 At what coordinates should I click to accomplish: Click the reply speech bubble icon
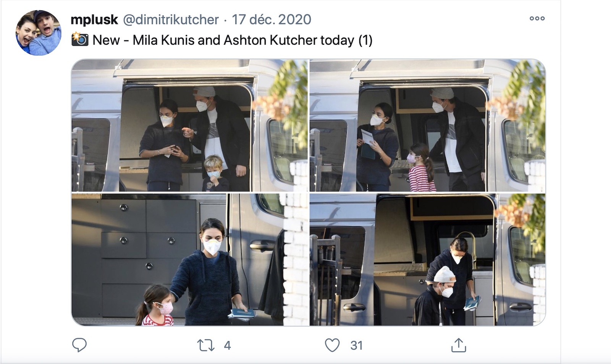click(79, 345)
